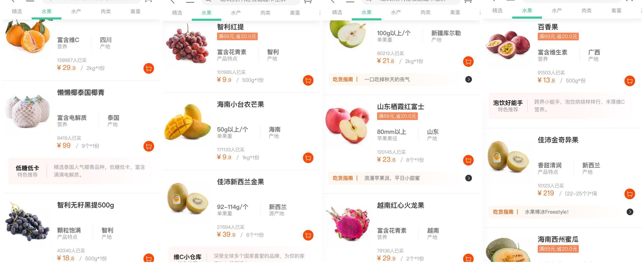Add 懒懒椰泰国椰青 to cart
The image size is (644, 264).
(149, 146)
